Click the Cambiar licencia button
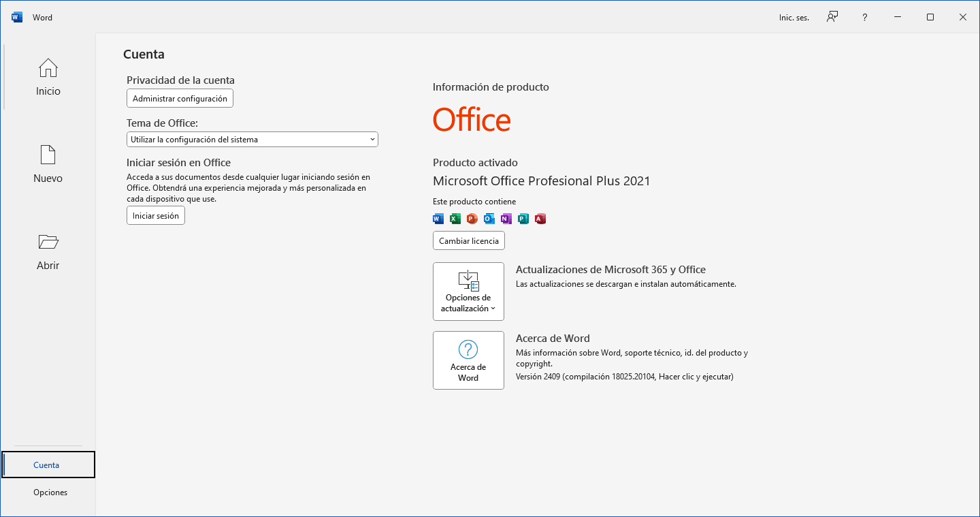Image resolution: width=980 pixels, height=517 pixels. coord(469,241)
